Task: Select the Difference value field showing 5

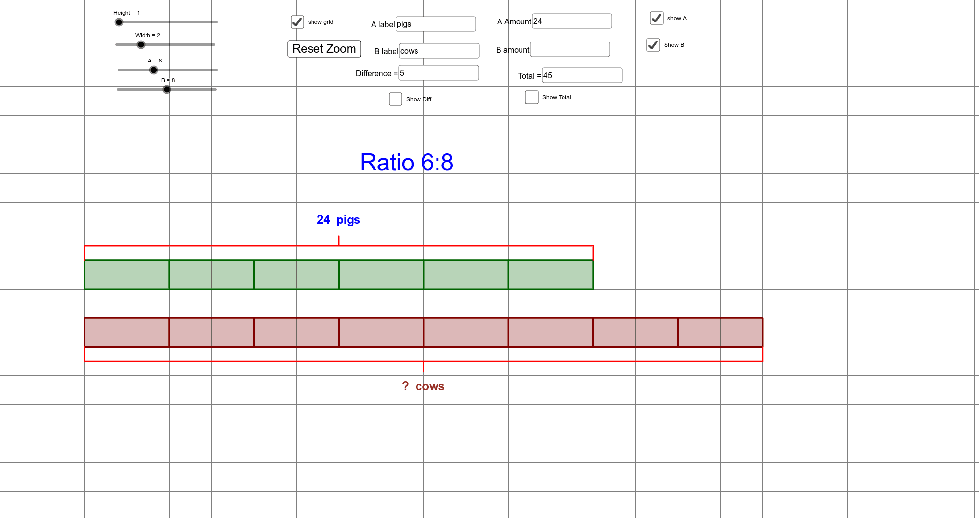Action: pos(438,72)
